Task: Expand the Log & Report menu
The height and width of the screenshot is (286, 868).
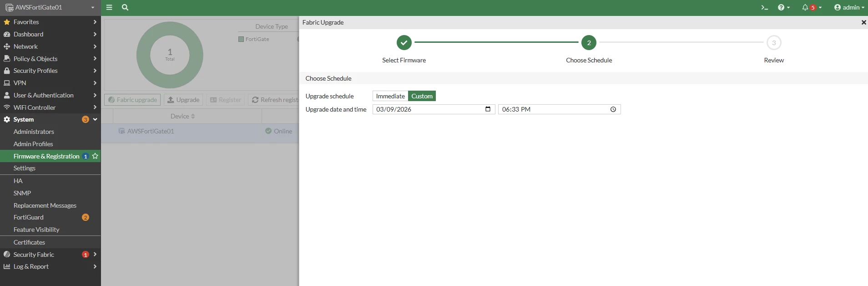Action: pyautogui.click(x=50, y=266)
